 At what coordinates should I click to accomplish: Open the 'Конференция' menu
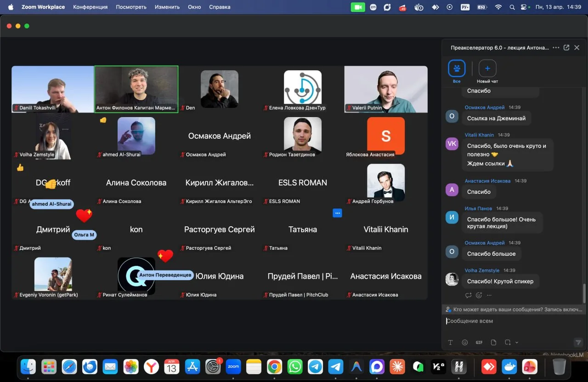(90, 7)
